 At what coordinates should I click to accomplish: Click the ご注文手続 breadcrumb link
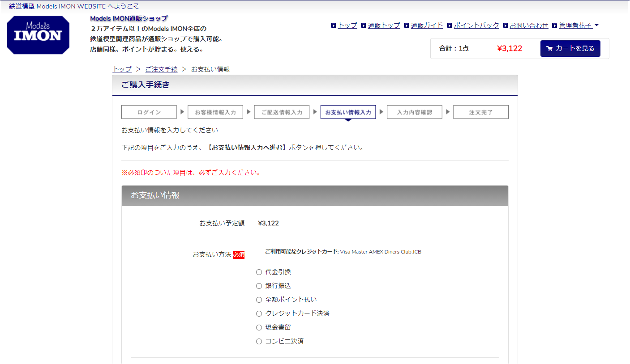click(161, 69)
